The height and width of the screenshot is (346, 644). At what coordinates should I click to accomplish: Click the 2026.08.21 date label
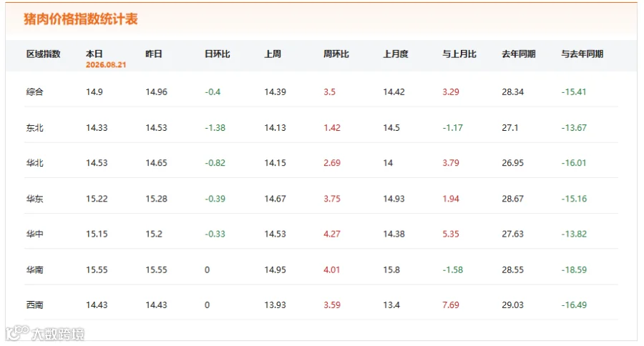pos(106,65)
